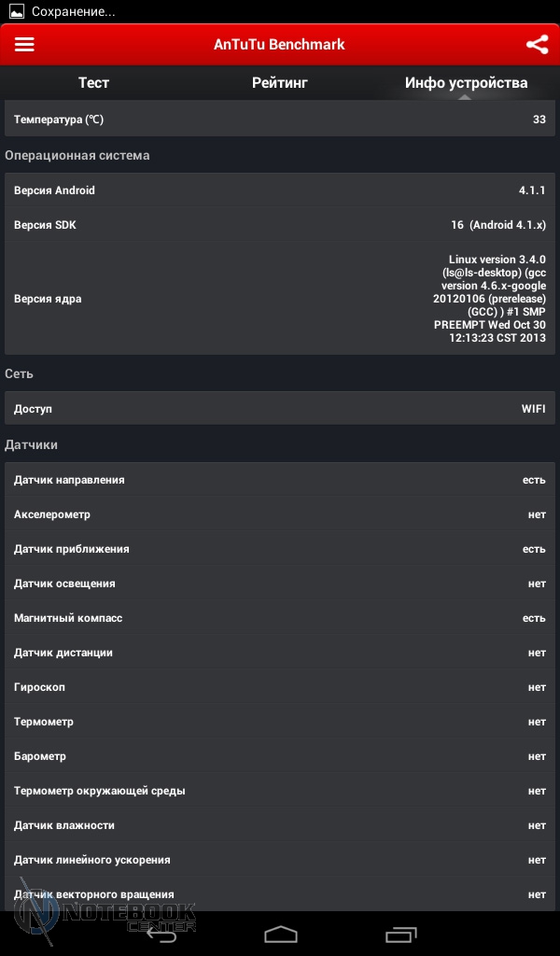Screen dimensions: 560x956
Task: Select the Магнитный компас row
Action: point(280,618)
